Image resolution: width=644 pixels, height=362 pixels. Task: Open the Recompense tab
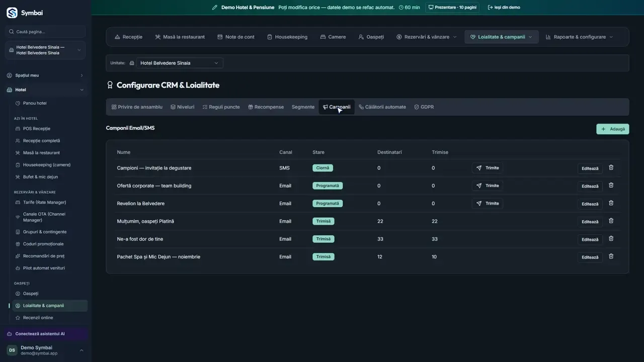[266, 107]
